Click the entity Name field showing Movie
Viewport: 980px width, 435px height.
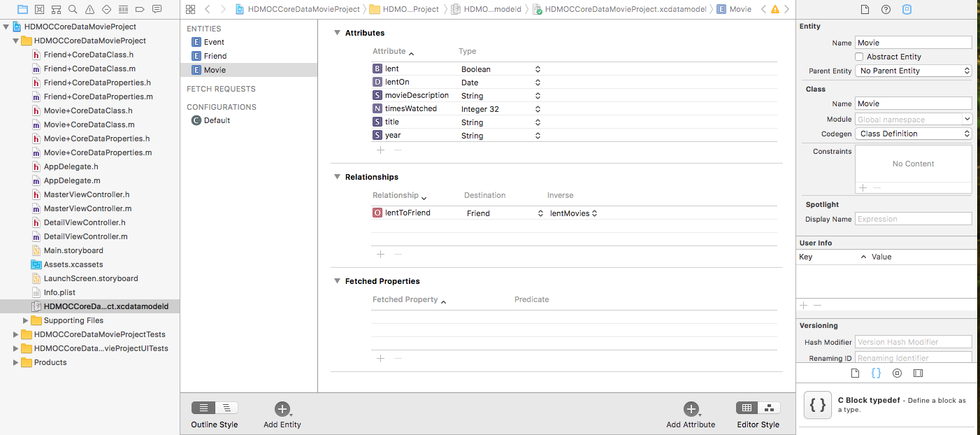[x=914, y=43]
